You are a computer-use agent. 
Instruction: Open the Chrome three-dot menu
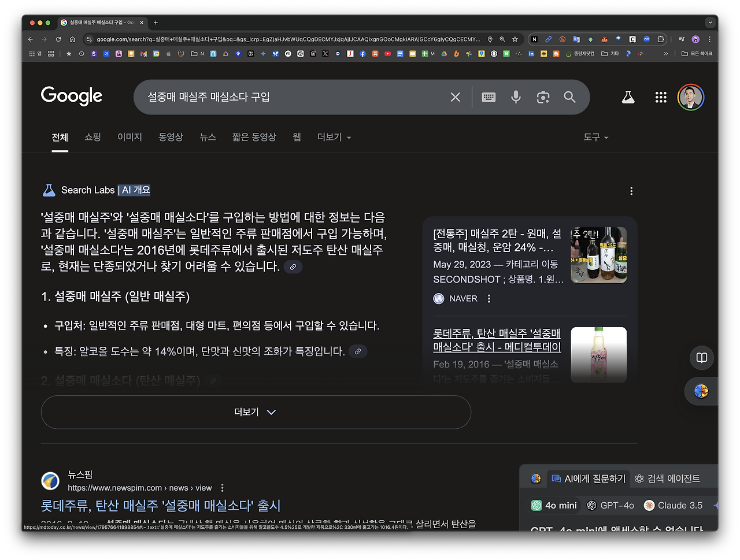[x=709, y=39]
